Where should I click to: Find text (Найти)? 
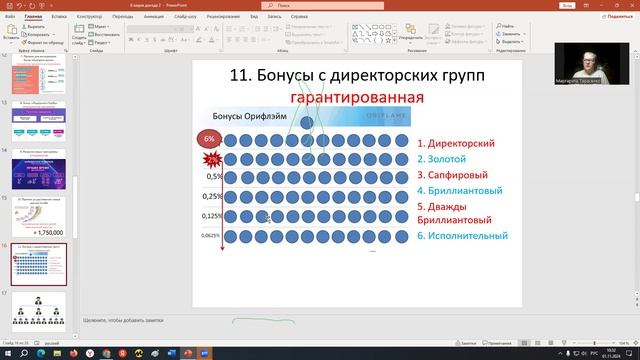tap(505, 26)
